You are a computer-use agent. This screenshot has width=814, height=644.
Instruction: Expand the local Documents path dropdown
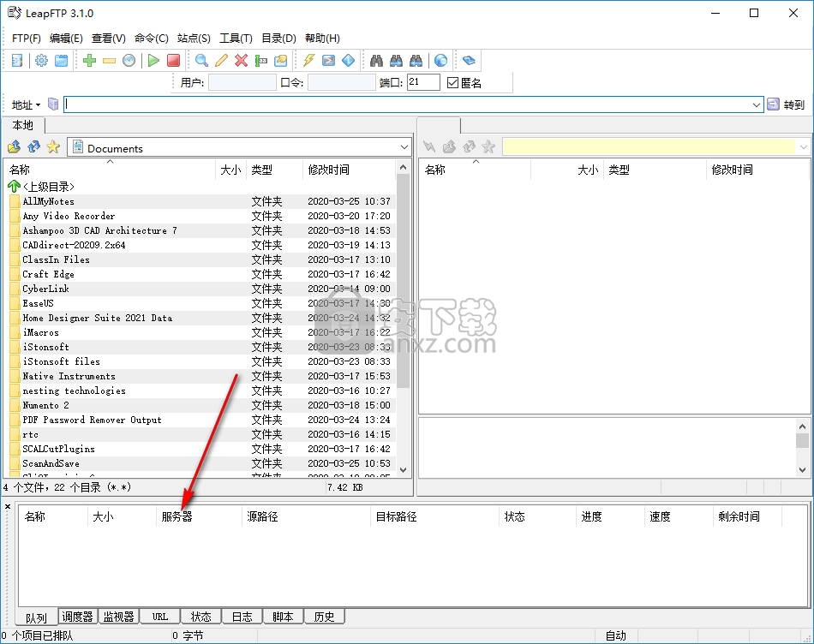(x=404, y=148)
